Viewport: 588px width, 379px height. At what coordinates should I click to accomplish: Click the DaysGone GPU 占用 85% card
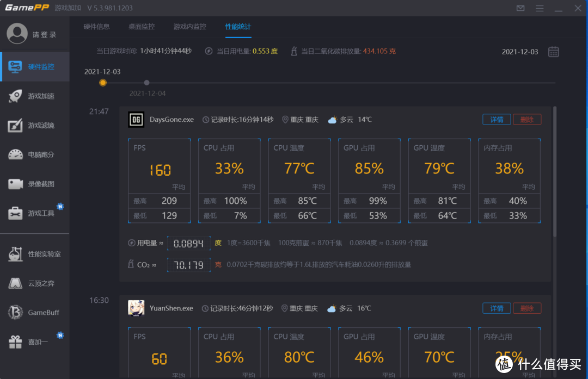tap(369, 181)
